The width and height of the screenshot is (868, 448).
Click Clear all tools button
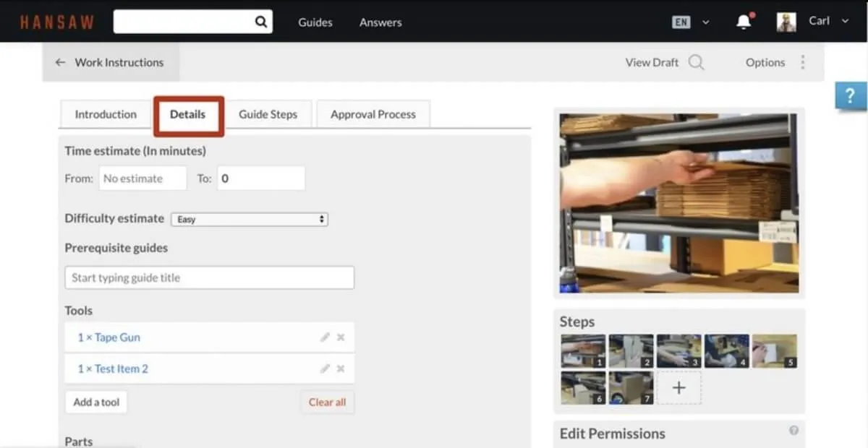tap(327, 402)
